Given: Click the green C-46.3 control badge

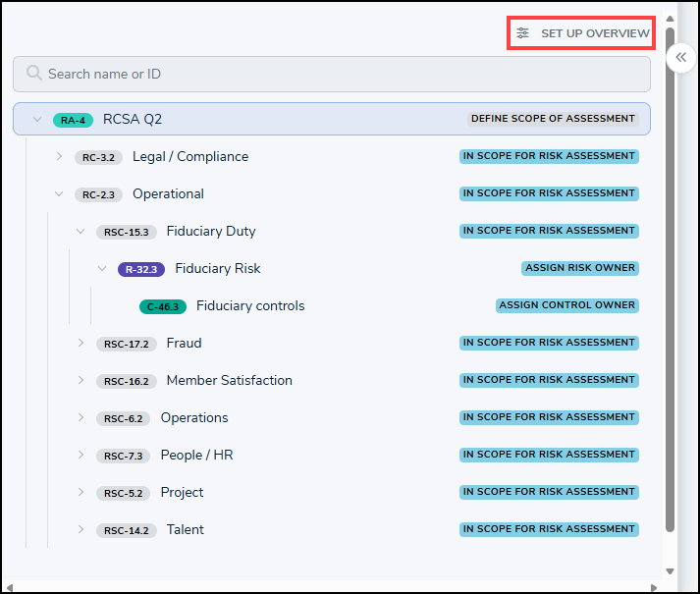Looking at the screenshot, I should 163,307.
